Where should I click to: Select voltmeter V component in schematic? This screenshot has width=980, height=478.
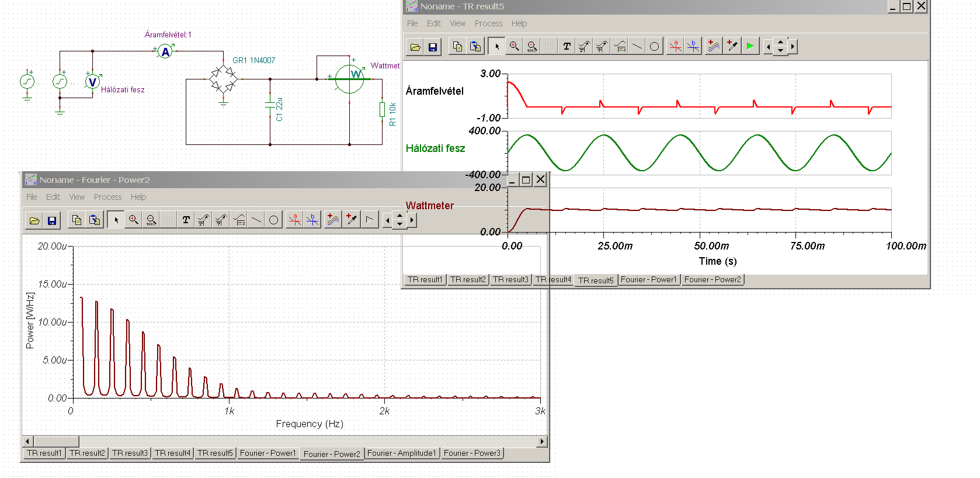tap(92, 82)
